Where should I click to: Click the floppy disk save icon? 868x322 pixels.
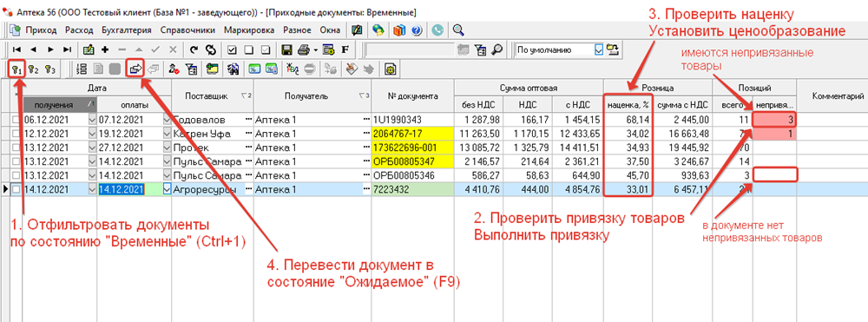286,49
